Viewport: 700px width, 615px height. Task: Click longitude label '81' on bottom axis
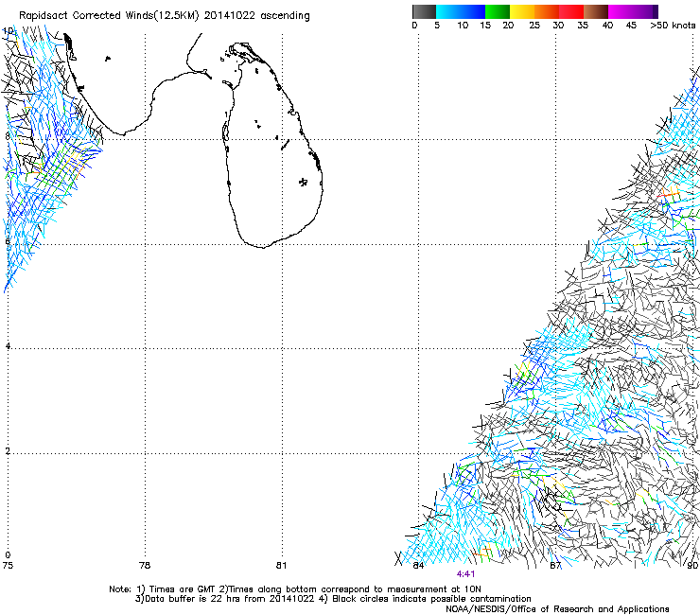click(x=281, y=566)
